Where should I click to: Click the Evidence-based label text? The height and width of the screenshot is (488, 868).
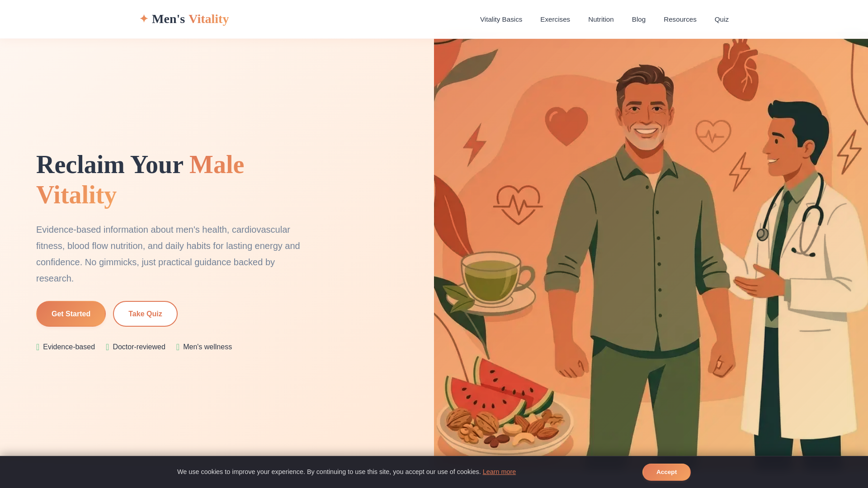pyautogui.click(x=69, y=347)
